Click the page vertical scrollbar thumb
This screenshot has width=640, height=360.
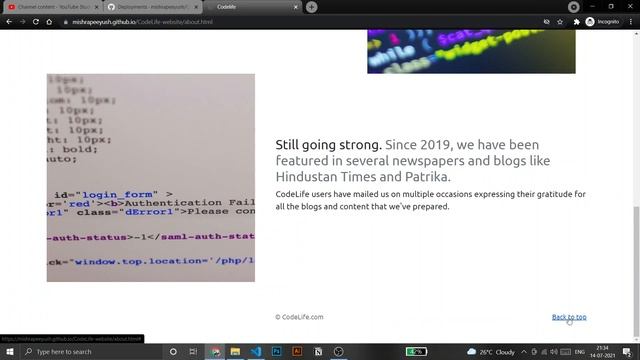pos(636,270)
